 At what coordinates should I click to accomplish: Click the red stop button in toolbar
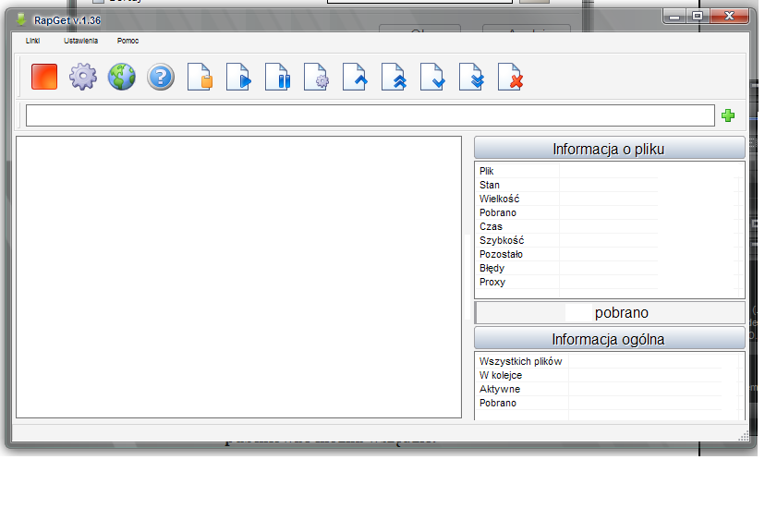[44, 77]
